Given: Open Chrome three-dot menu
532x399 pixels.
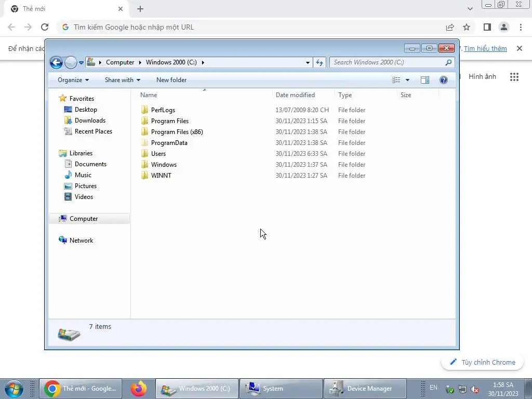Looking at the screenshot, I should [521, 27].
